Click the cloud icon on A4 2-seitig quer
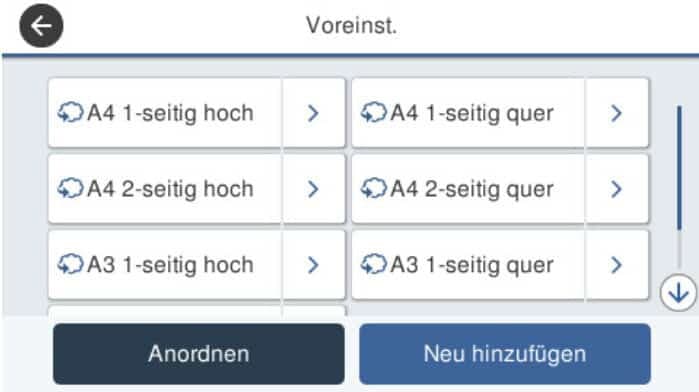The width and height of the screenshot is (699, 392). (x=374, y=188)
